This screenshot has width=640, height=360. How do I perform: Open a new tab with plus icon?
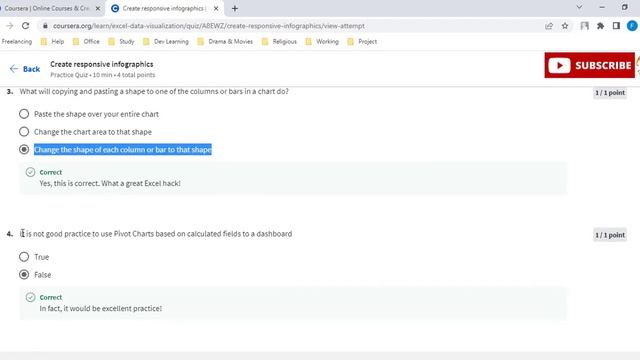click(235, 8)
